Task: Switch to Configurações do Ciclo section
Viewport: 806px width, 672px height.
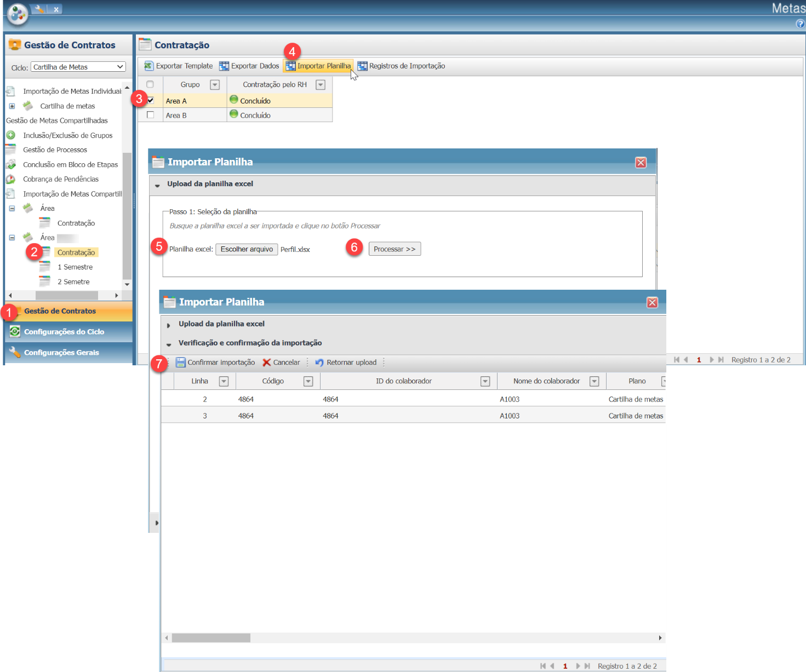Action: (68, 332)
